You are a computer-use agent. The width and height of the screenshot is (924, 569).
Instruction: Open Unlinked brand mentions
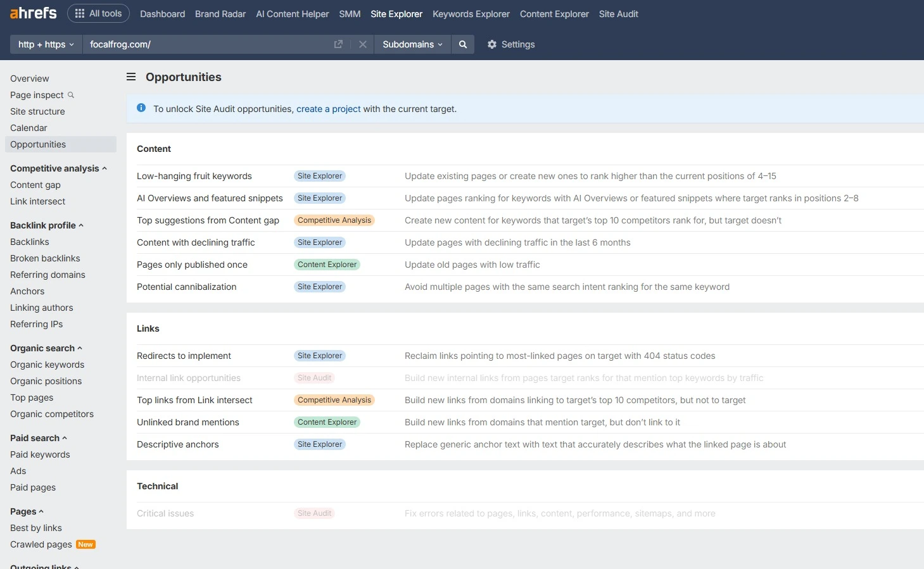pos(188,422)
